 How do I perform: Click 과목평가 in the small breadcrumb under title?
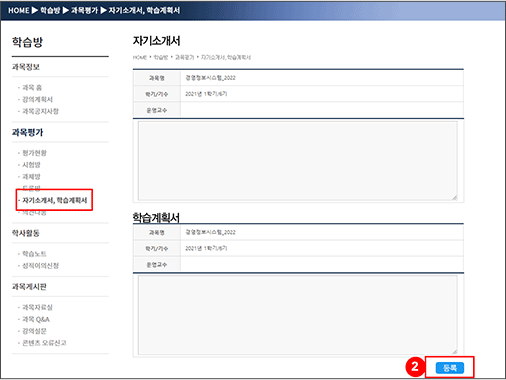coord(184,57)
